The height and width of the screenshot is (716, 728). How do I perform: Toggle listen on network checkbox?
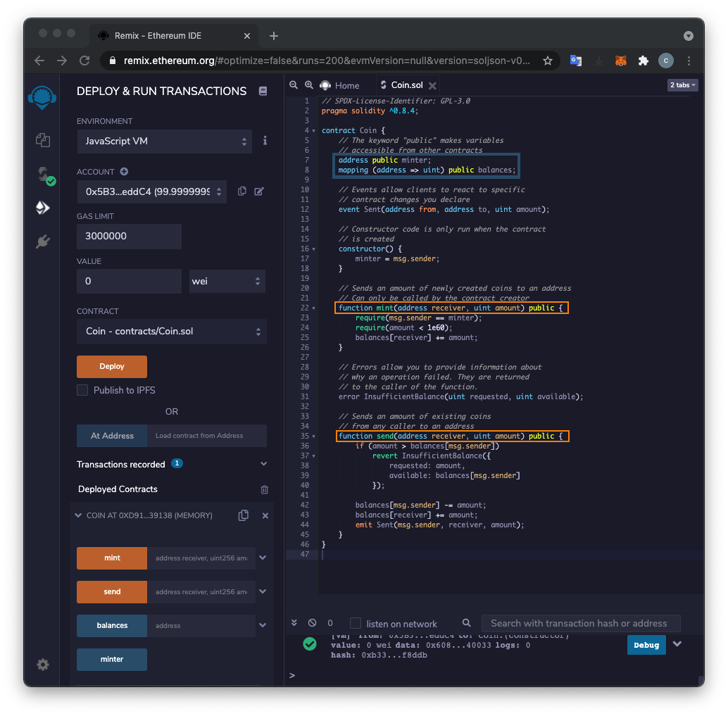[356, 623]
